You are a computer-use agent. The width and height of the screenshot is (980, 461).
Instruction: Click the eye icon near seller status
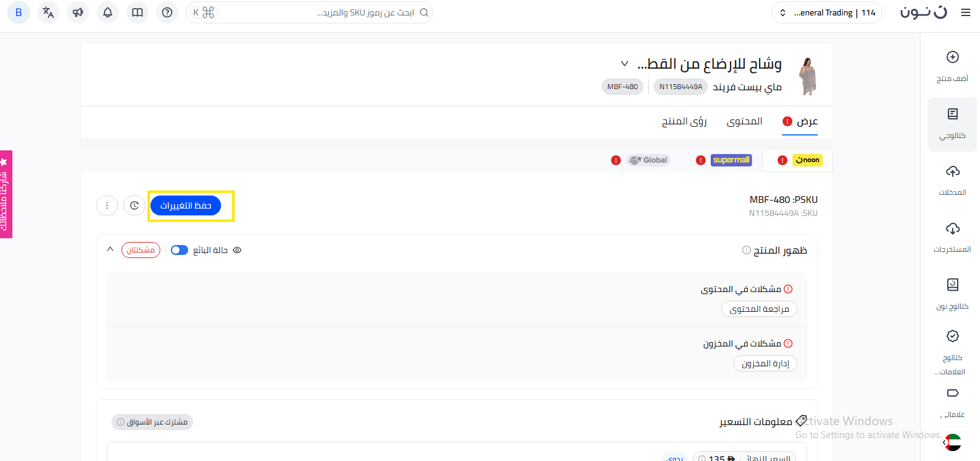click(x=237, y=250)
